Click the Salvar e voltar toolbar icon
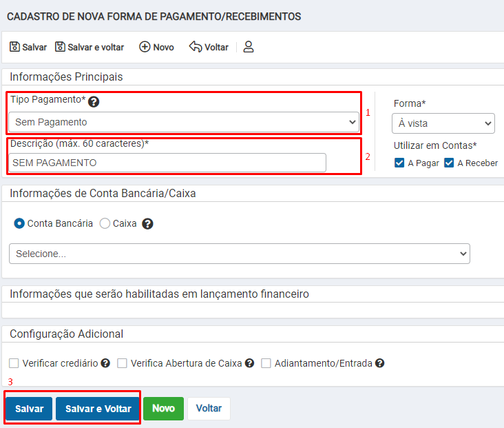 point(60,47)
